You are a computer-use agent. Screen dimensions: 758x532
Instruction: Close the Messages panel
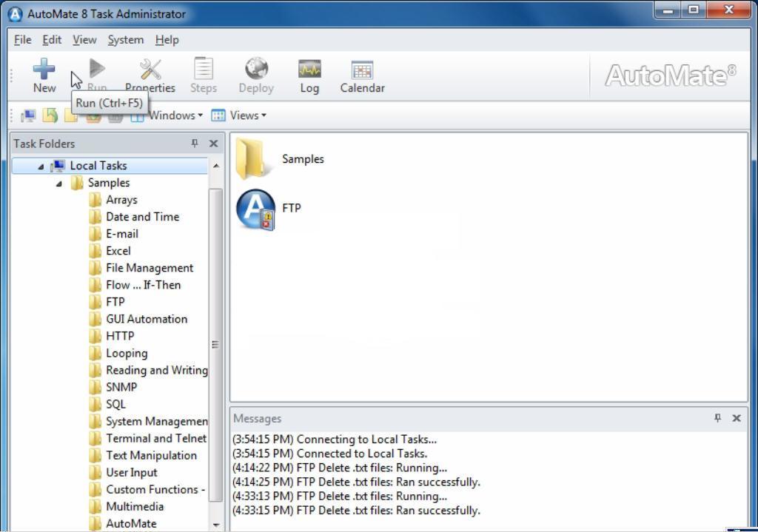(x=736, y=418)
